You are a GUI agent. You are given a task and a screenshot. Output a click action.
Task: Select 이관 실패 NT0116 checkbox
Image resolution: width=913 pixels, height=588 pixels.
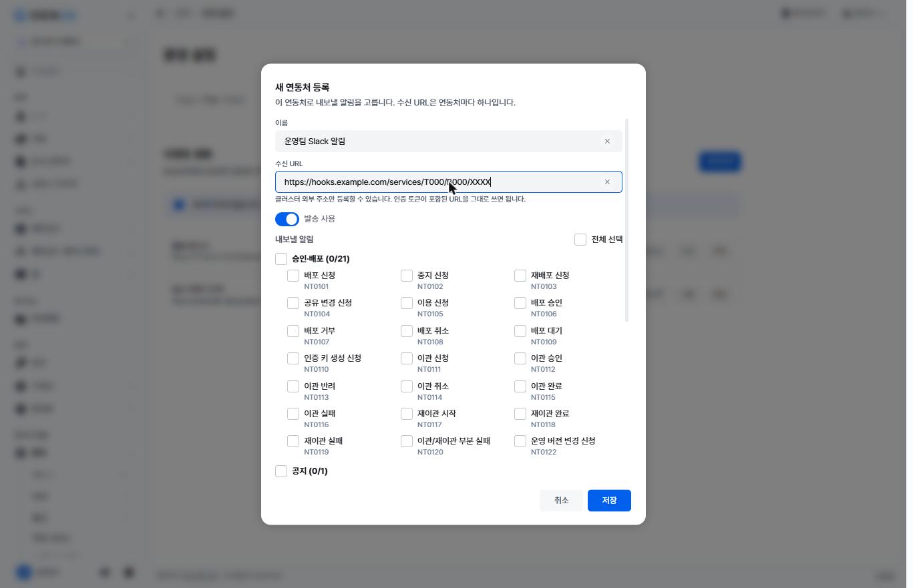[293, 414]
